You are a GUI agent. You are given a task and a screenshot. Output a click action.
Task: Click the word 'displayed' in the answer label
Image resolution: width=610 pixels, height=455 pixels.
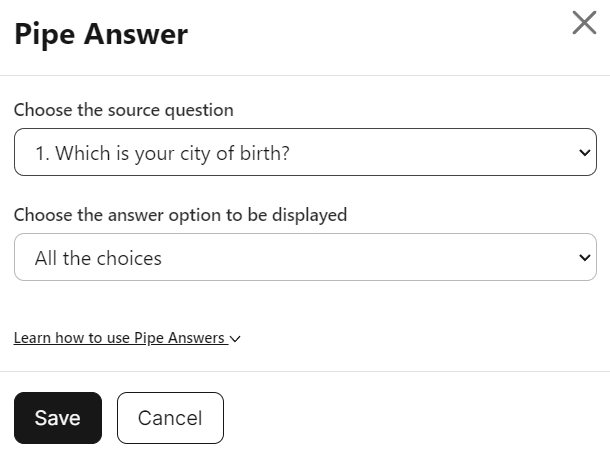[x=310, y=215]
